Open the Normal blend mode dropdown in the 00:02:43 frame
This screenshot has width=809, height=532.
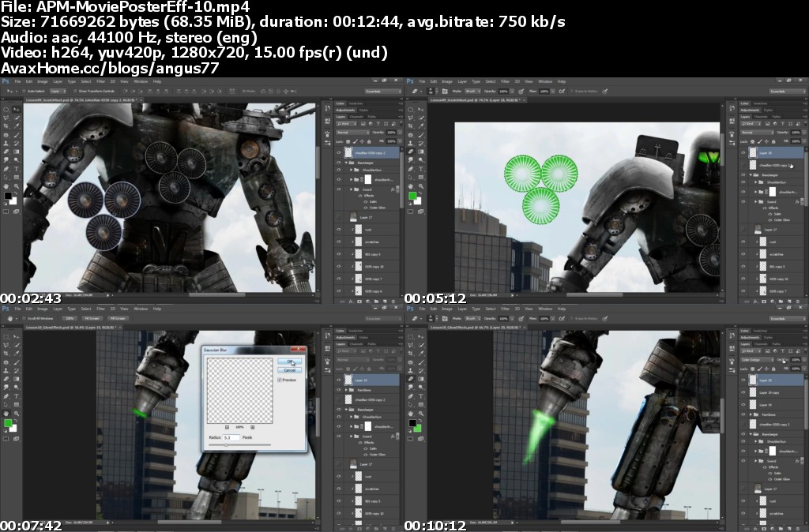(353, 133)
